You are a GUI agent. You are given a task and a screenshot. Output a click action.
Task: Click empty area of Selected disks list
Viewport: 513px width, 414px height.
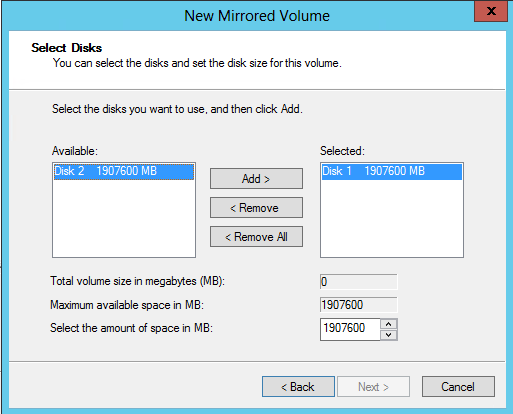(x=392, y=218)
